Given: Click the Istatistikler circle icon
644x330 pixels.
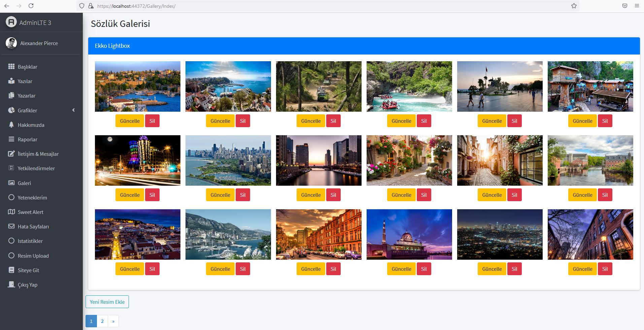Looking at the screenshot, I should click(x=11, y=241).
